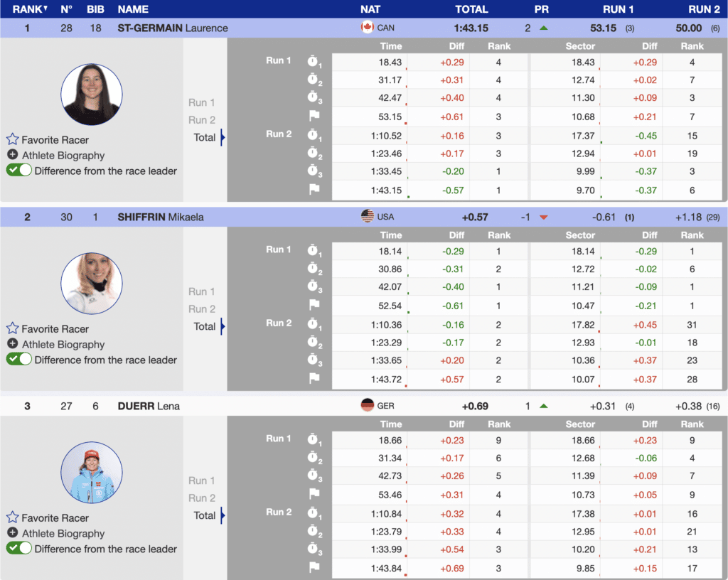
Task: Click St-Germain's Run 1 finish flag icon
Action: [x=314, y=116]
